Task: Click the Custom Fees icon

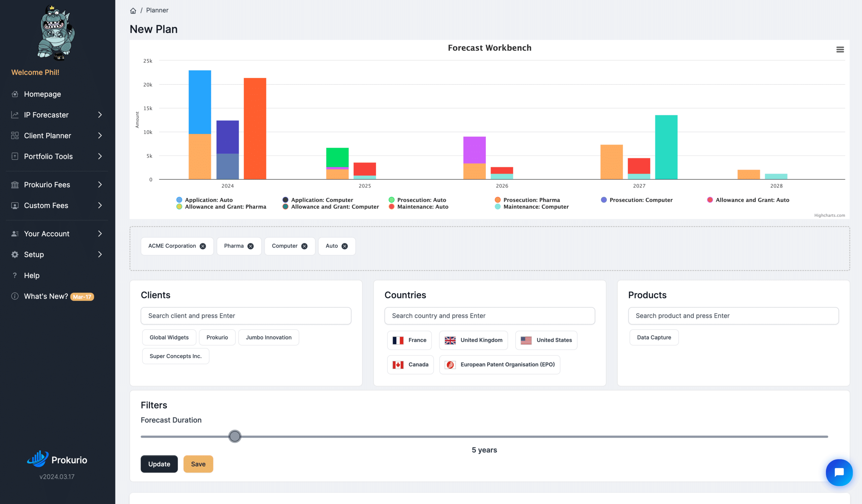Action: pos(15,205)
